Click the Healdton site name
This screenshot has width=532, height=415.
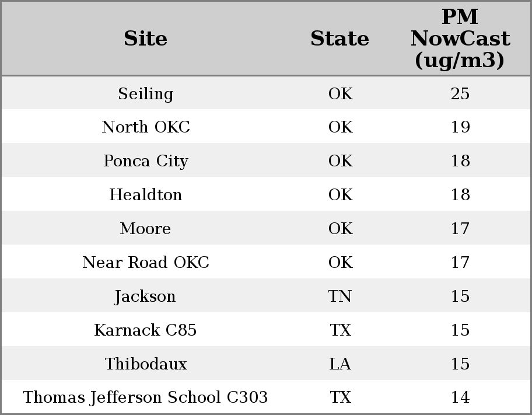coord(145,195)
